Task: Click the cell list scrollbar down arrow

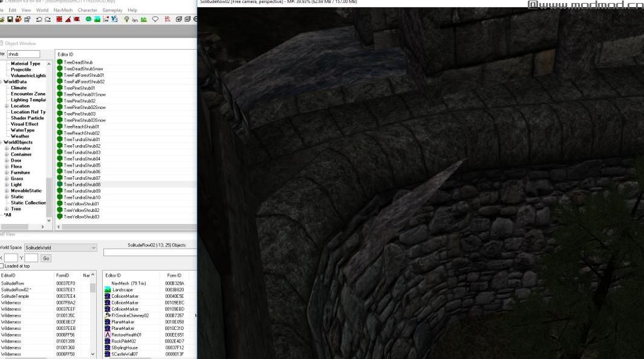Action: [93, 354]
